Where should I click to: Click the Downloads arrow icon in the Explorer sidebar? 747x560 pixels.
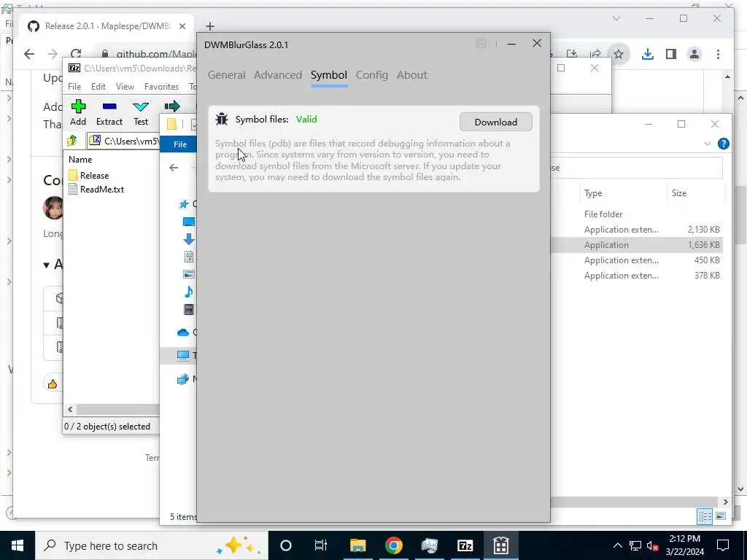coord(189,239)
